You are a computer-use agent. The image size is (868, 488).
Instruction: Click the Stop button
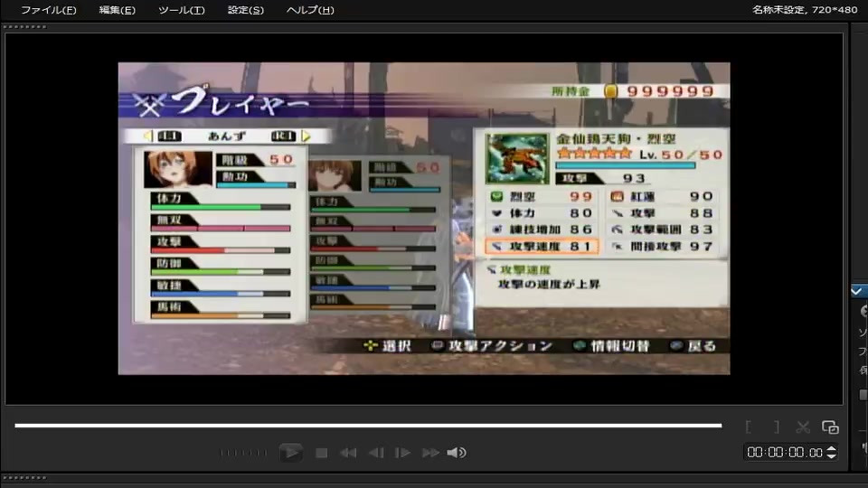321,453
